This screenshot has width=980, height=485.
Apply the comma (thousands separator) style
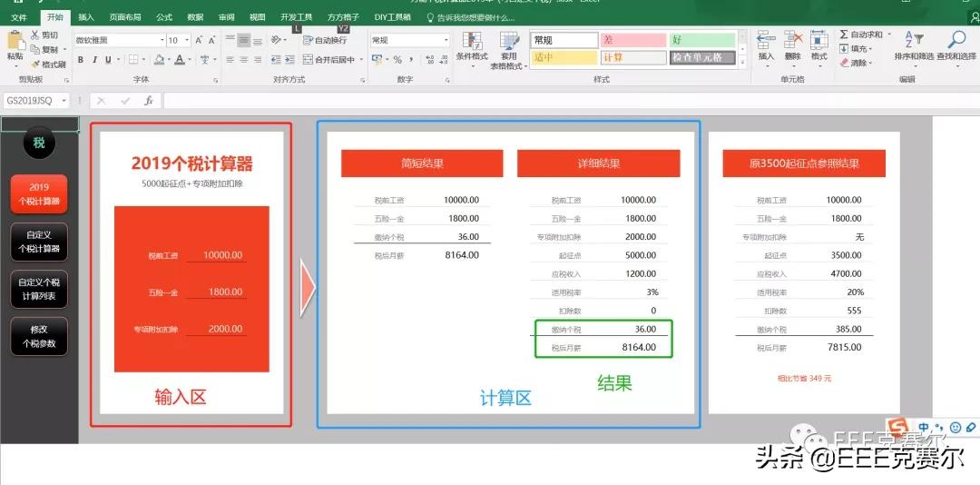(x=411, y=59)
